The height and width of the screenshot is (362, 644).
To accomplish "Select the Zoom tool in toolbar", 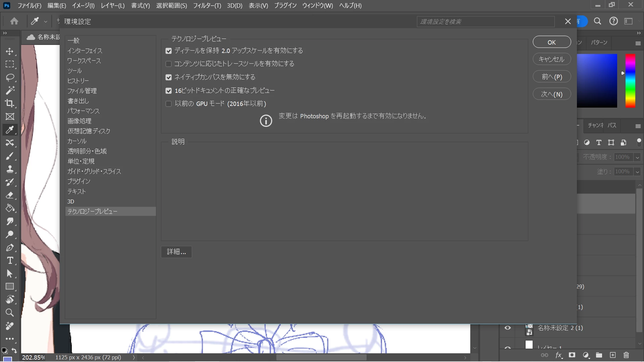I will coord(10,313).
